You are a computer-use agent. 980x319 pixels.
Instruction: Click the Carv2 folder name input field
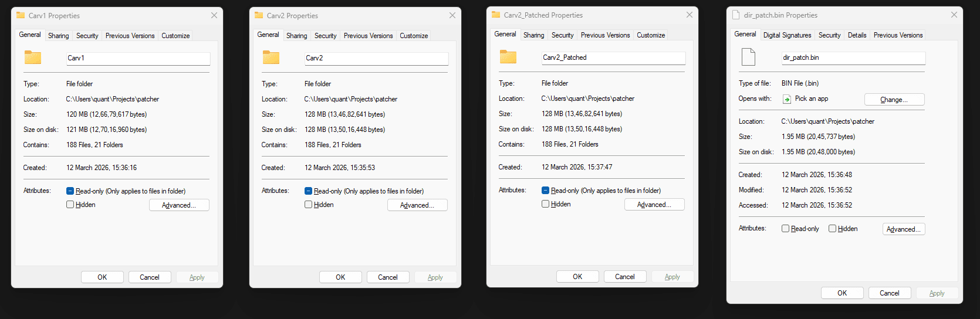point(376,58)
